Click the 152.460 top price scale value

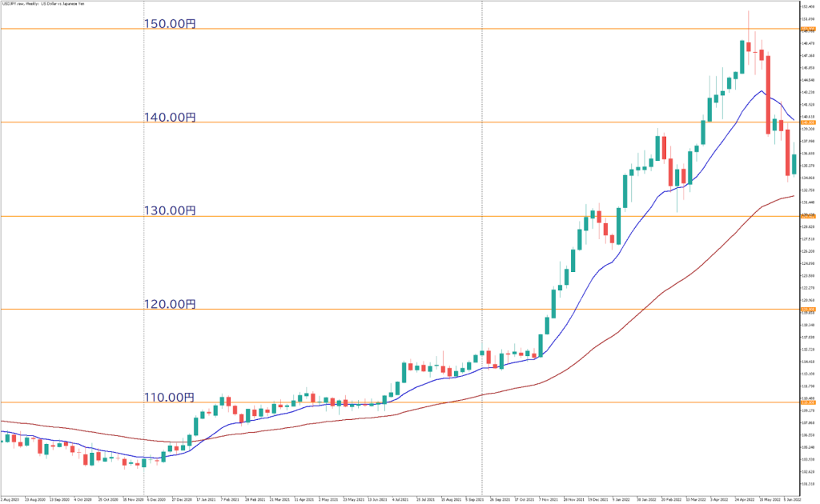[x=808, y=6]
